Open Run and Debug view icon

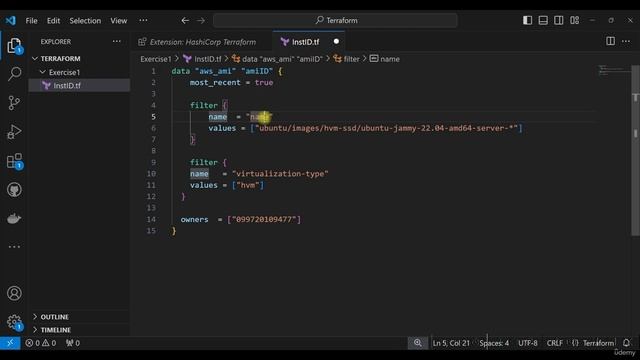coord(14,132)
